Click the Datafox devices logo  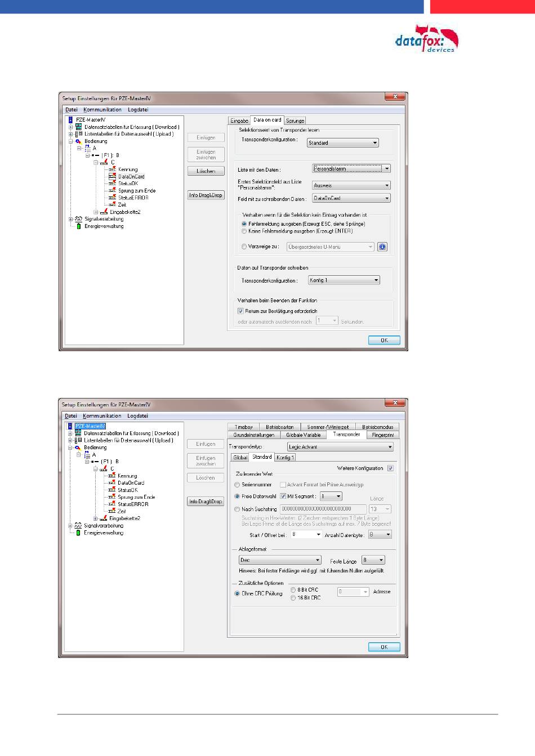coord(427,39)
